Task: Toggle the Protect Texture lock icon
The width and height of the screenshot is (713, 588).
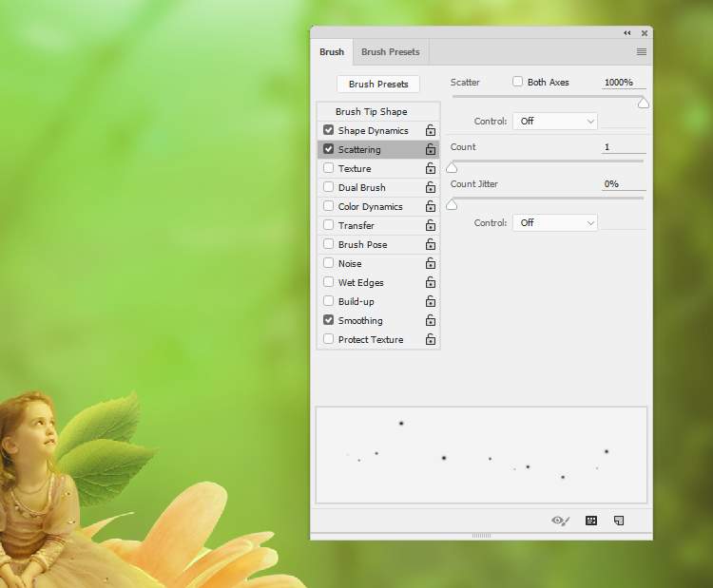Action: [x=430, y=339]
